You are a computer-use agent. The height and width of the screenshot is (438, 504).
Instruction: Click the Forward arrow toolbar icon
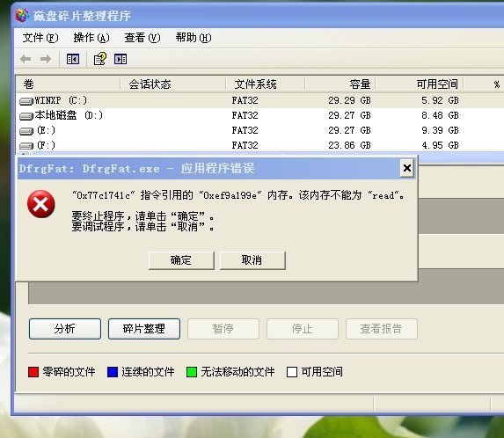click(46, 59)
